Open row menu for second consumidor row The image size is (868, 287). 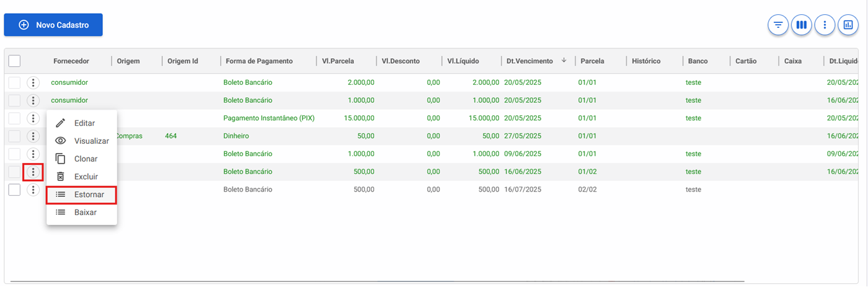coord(33,100)
